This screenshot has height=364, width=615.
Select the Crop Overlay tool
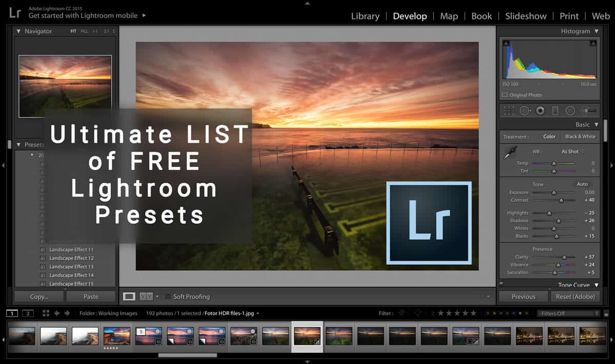click(509, 110)
